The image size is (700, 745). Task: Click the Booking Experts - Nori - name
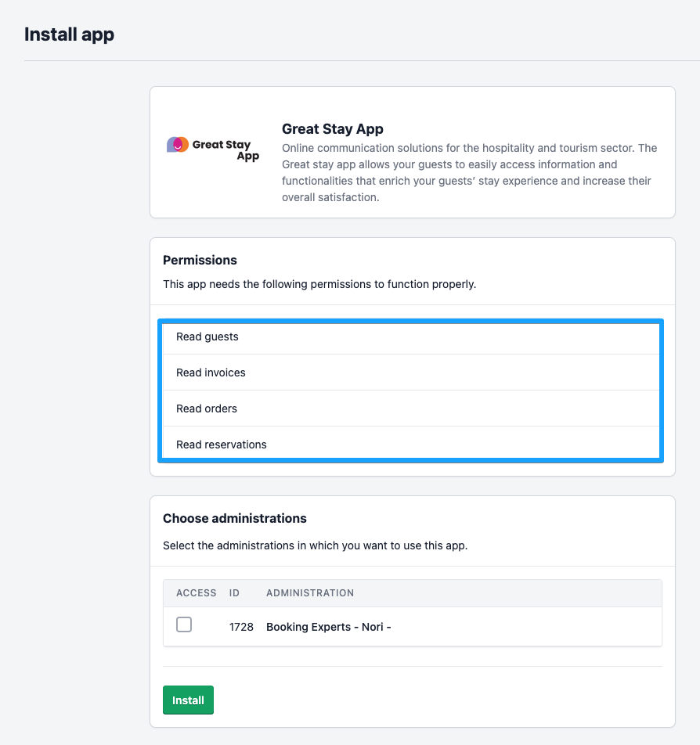pos(328,627)
